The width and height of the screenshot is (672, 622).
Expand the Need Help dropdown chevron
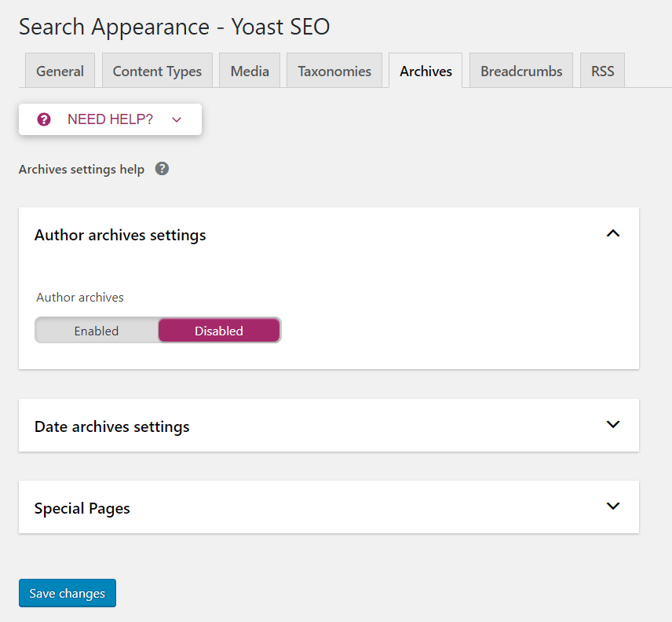[x=177, y=119]
